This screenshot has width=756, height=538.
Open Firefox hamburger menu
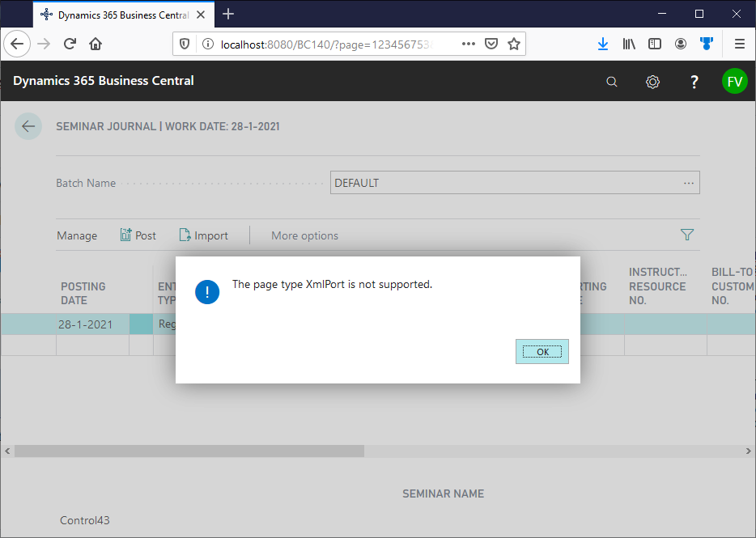(740, 44)
